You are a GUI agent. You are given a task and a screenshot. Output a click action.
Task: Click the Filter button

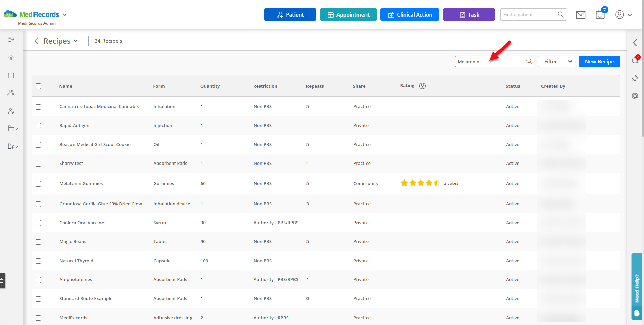[x=551, y=61]
